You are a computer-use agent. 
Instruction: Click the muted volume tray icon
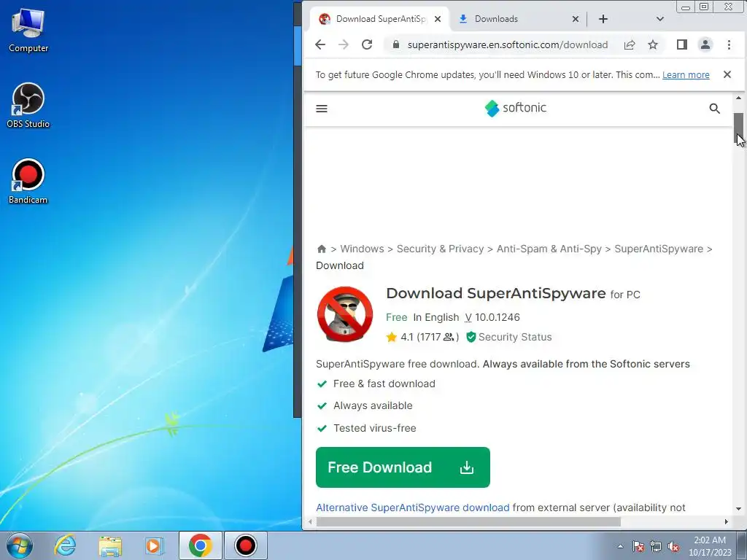pos(673,546)
